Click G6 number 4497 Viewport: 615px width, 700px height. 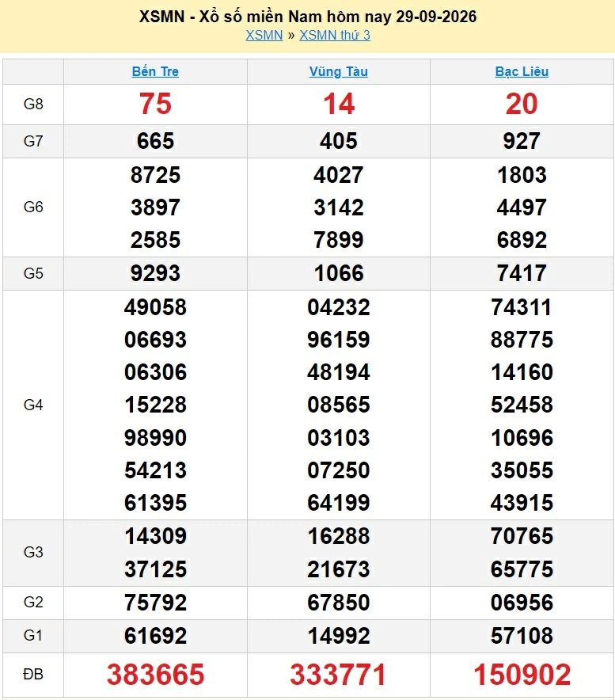[522, 207]
